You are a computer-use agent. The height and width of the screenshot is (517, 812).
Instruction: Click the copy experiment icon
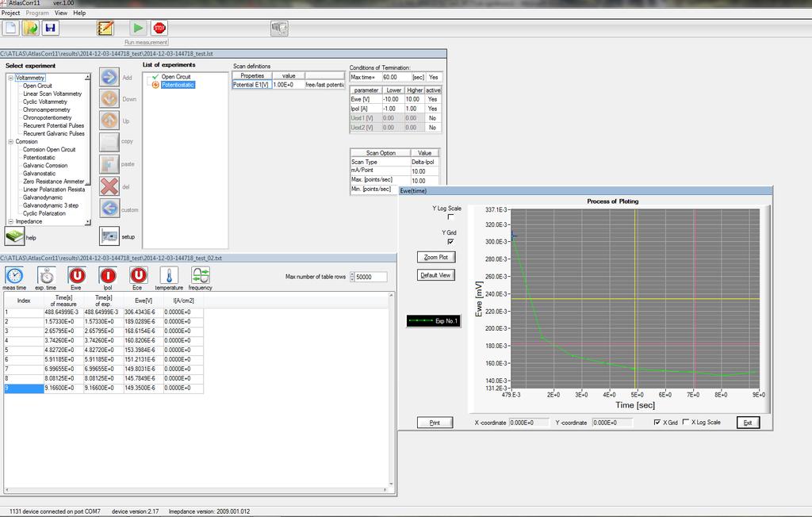tap(109, 142)
